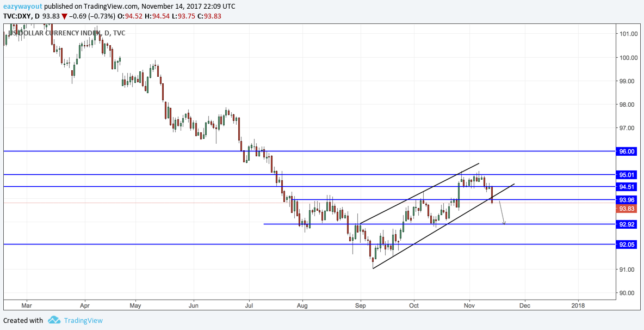Click the 91.00 axis value
The image size is (644, 330).
[x=628, y=270]
